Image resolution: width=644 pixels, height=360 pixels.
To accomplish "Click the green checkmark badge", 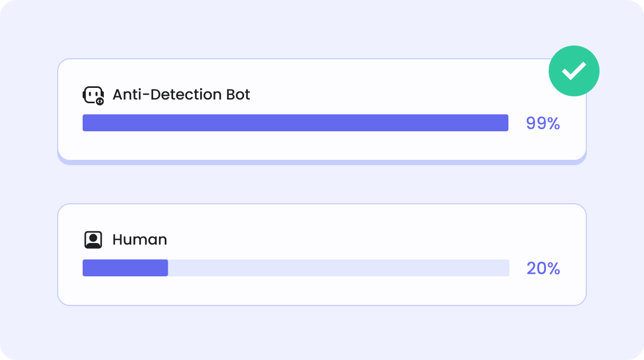I will coord(574,71).
